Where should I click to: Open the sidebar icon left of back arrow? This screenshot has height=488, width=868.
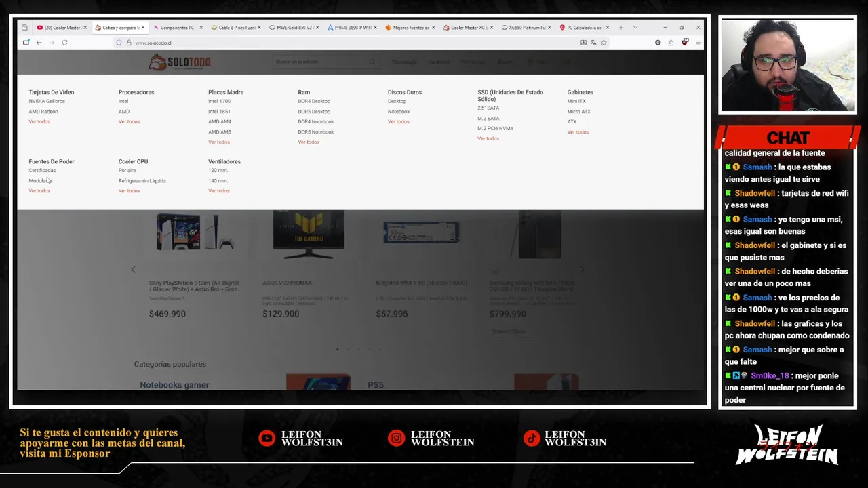click(x=26, y=43)
